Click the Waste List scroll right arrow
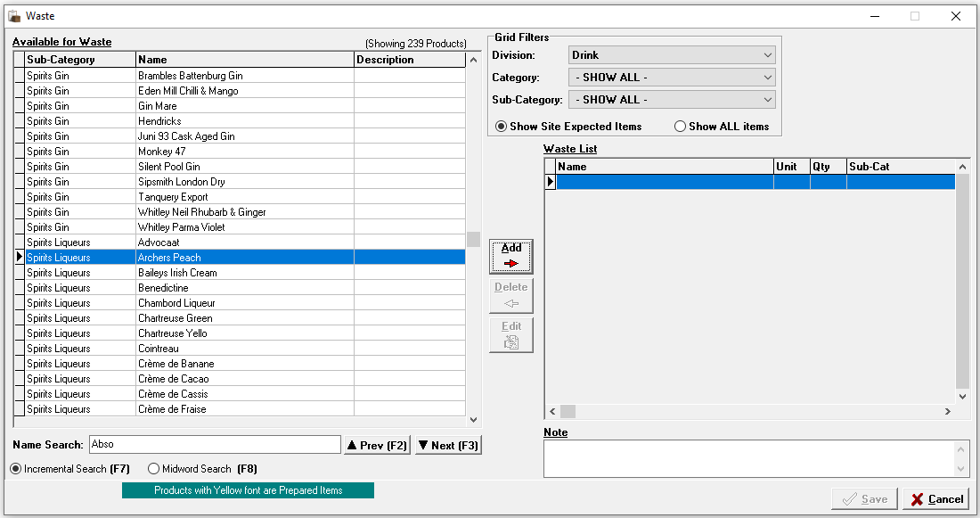 coord(947,412)
